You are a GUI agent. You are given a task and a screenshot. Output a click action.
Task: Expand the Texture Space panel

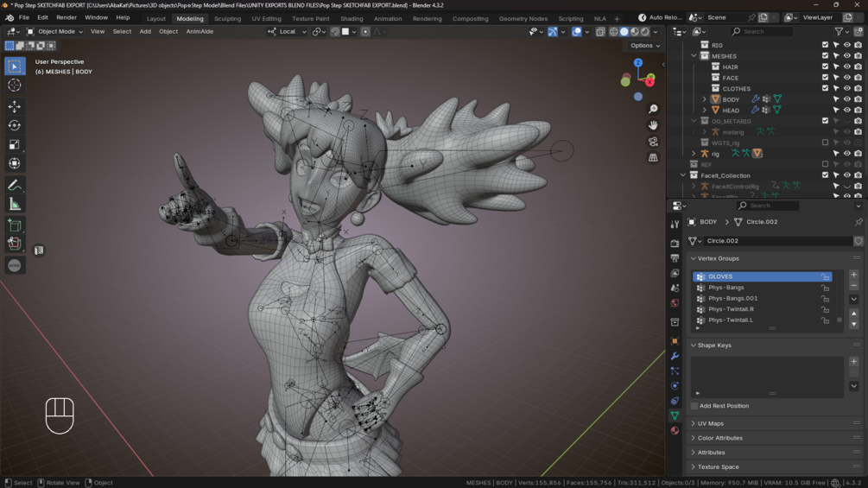(694, 467)
